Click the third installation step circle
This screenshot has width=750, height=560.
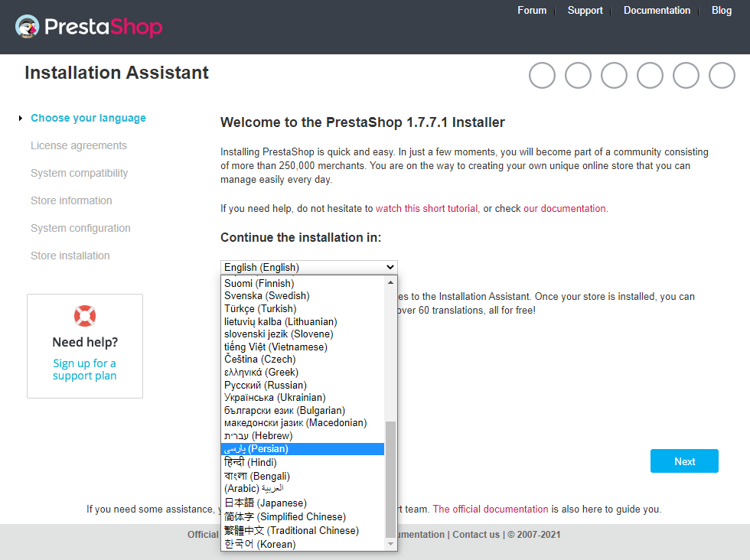click(614, 76)
